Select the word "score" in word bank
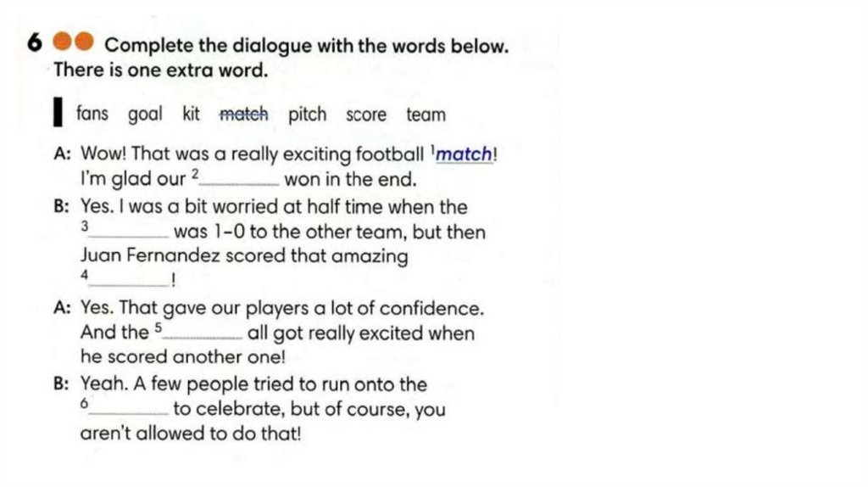The width and height of the screenshot is (868, 487). (x=365, y=114)
